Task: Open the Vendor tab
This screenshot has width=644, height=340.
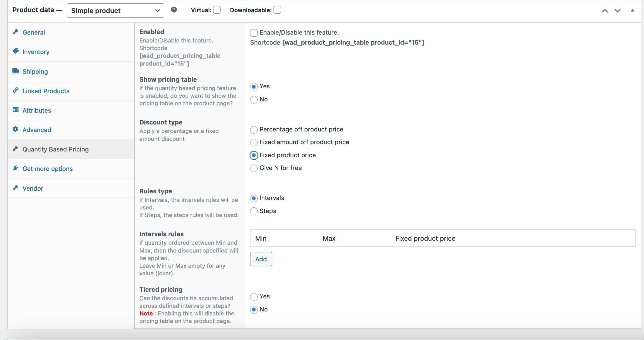Action: click(71, 188)
